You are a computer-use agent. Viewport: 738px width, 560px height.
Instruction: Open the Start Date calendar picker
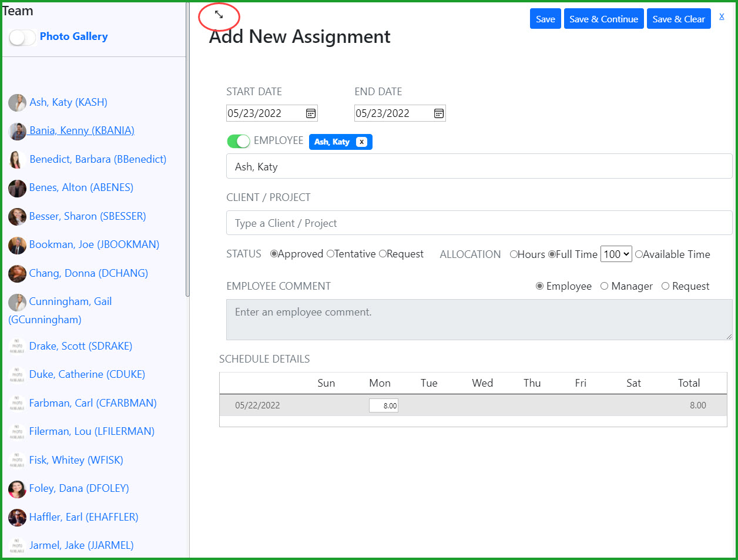click(311, 113)
